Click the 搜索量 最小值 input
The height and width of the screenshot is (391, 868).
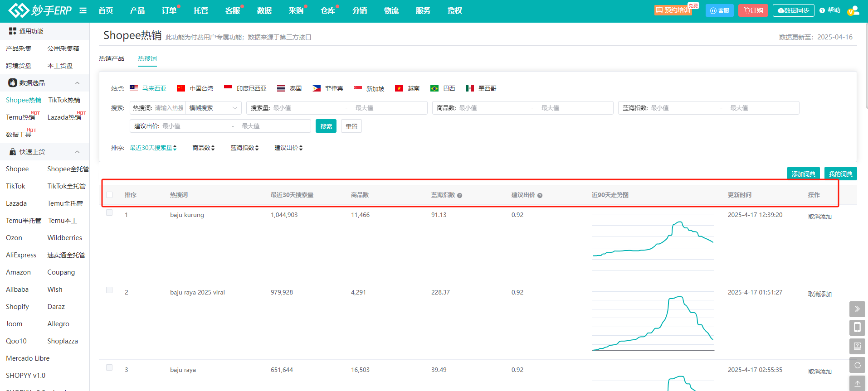306,108
